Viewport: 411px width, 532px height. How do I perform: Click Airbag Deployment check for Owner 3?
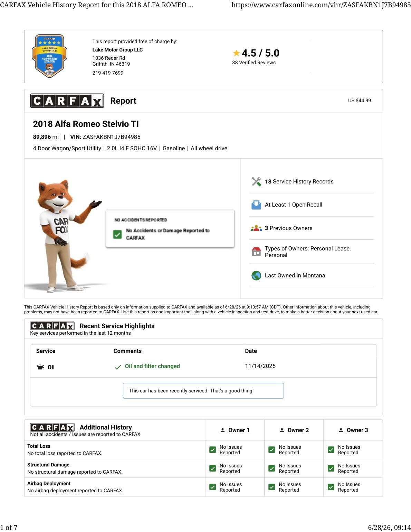click(331, 487)
